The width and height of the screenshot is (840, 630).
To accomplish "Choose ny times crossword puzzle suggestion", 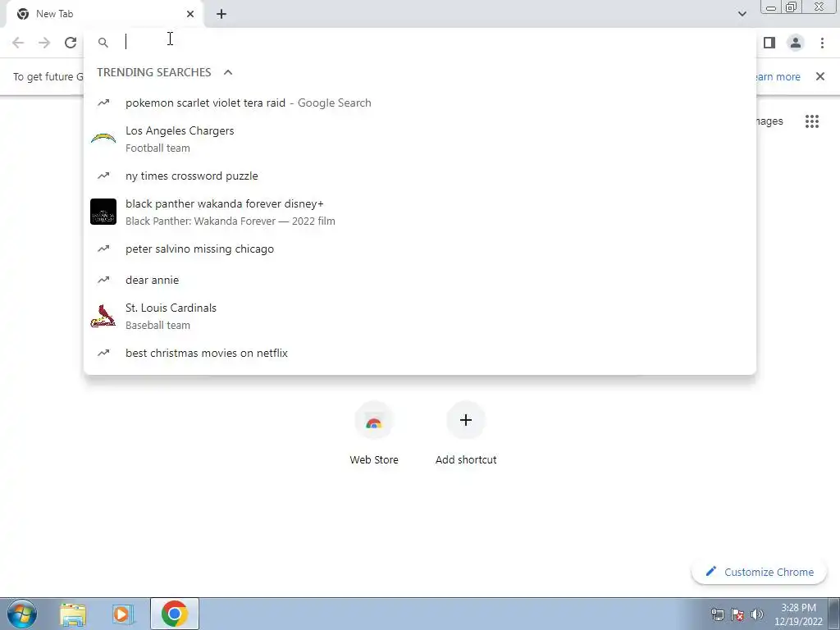I will tap(420, 176).
